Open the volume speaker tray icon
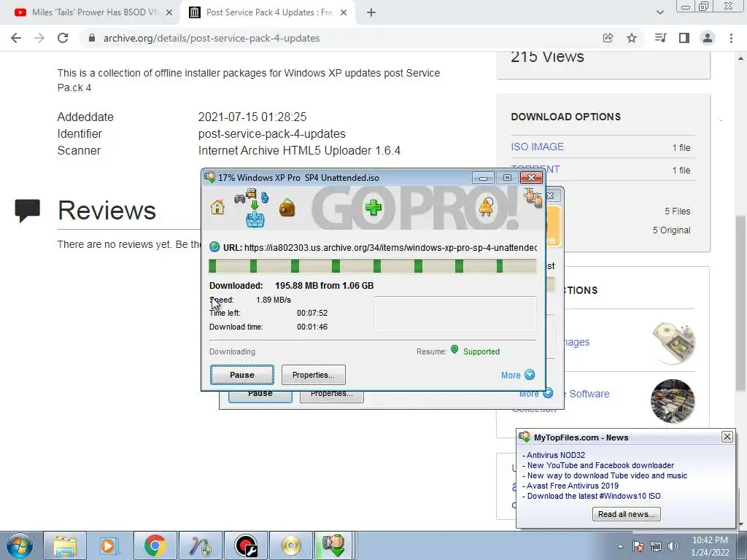 coord(673,546)
